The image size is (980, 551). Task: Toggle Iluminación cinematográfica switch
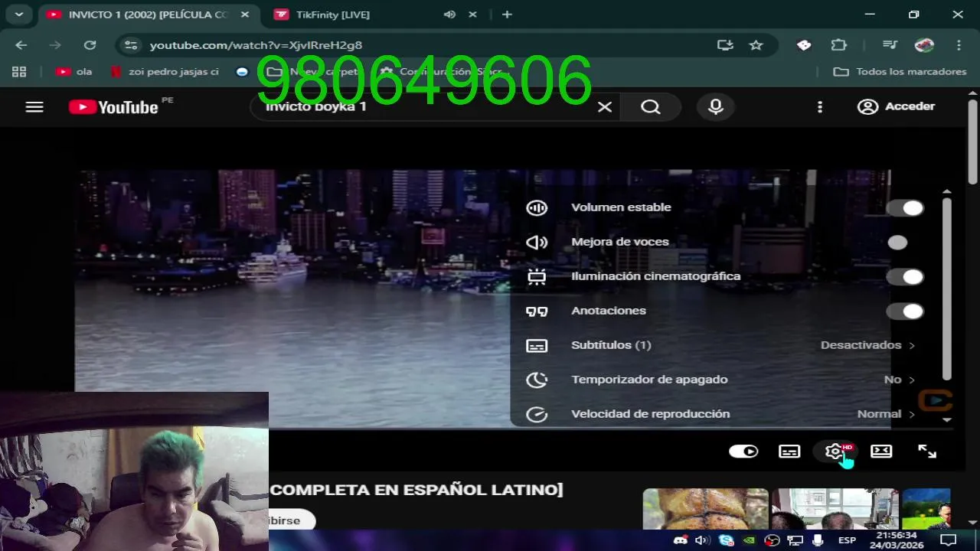(x=905, y=277)
